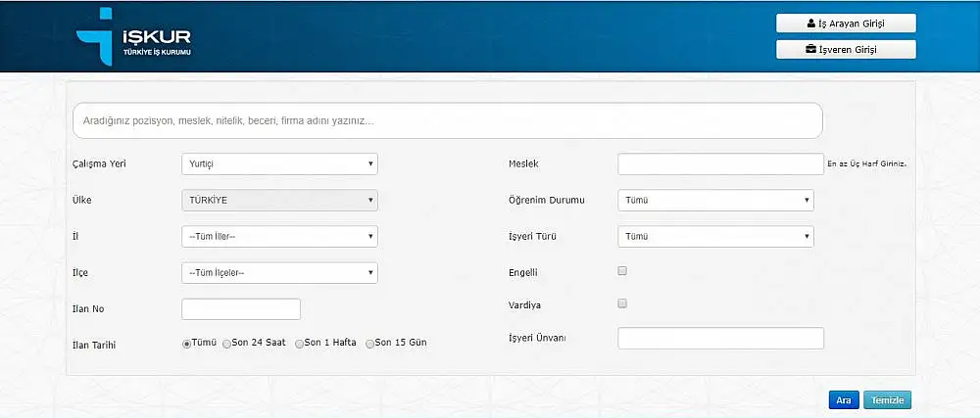
Task: Click the Meslek text field
Action: click(x=720, y=164)
